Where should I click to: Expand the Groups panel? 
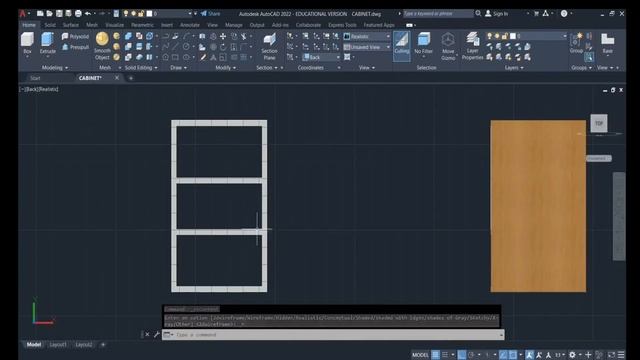[x=581, y=68]
